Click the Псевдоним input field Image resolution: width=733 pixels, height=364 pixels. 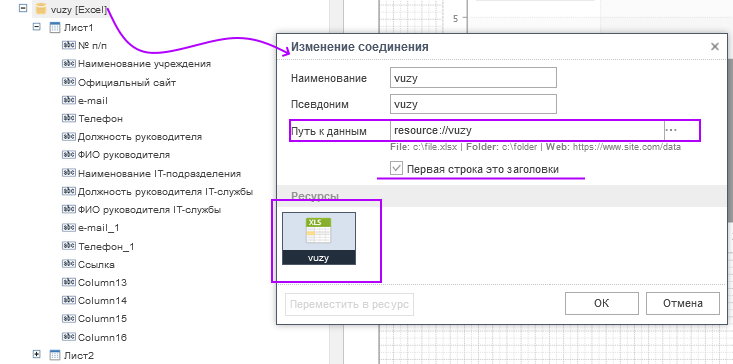pos(473,104)
